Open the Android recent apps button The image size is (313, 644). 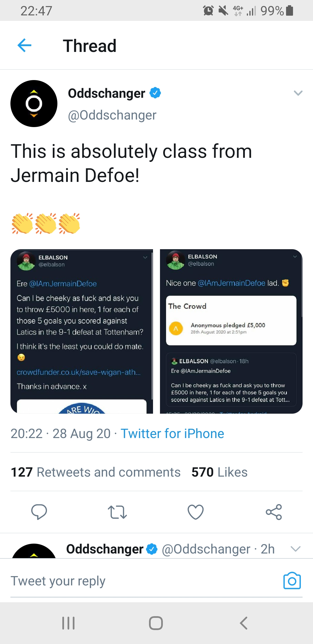tap(69, 623)
